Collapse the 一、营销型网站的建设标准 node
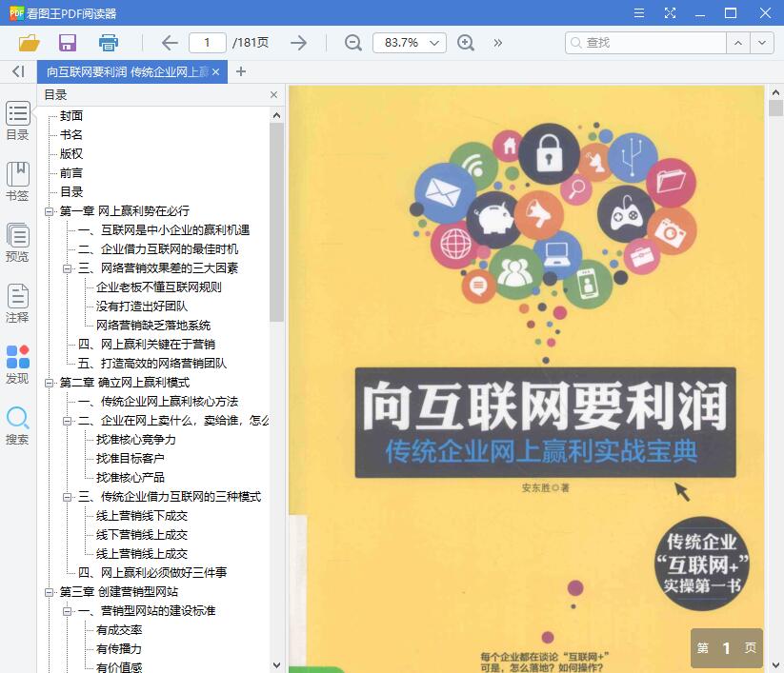784x673 pixels. pos(67,611)
